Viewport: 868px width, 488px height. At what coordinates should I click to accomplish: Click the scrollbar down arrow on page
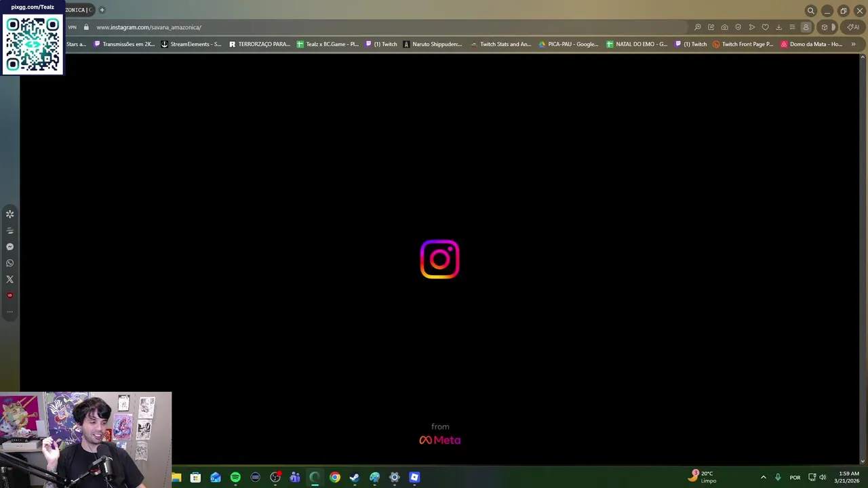863,461
